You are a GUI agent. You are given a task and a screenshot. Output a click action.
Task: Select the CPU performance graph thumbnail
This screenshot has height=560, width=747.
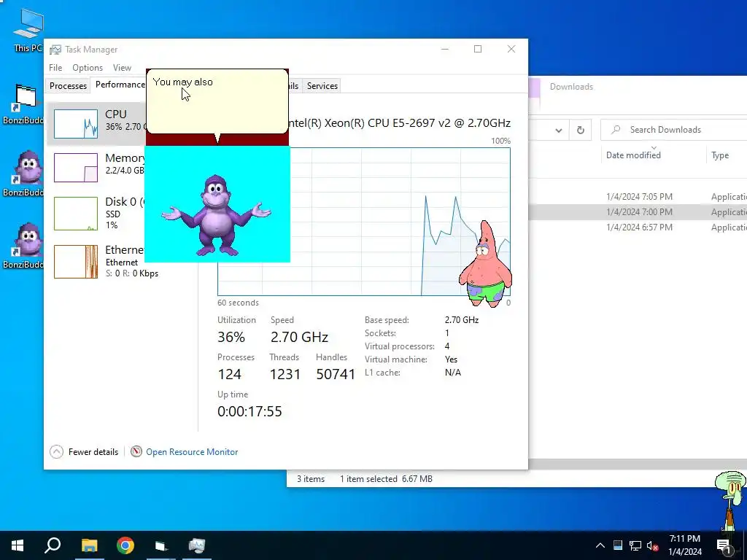pyautogui.click(x=76, y=124)
